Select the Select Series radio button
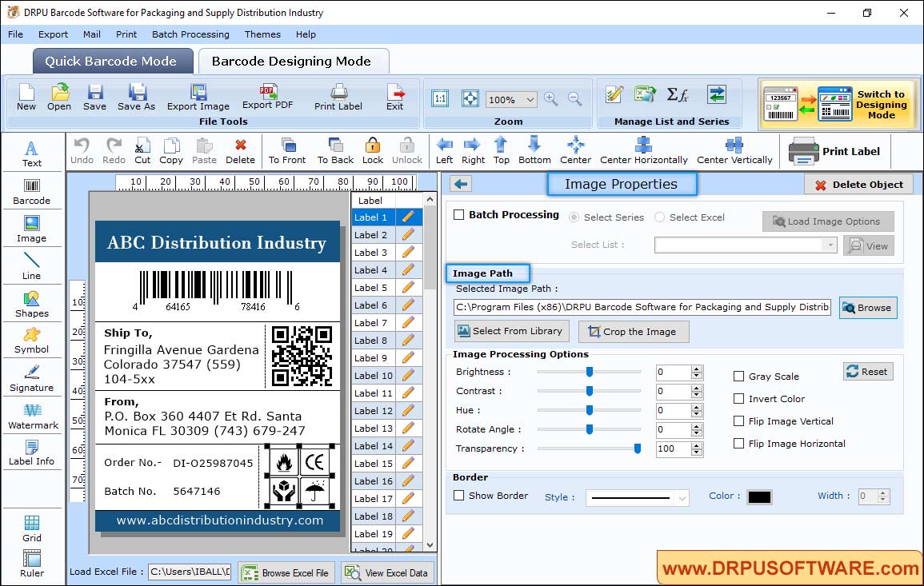The image size is (924, 586). tap(574, 217)
